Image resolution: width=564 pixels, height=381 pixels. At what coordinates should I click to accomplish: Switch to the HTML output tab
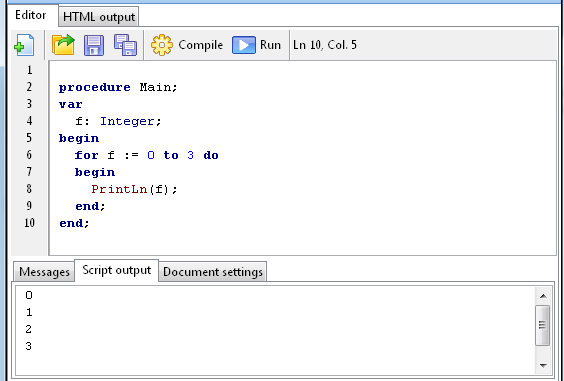click(x=99, y=17)
